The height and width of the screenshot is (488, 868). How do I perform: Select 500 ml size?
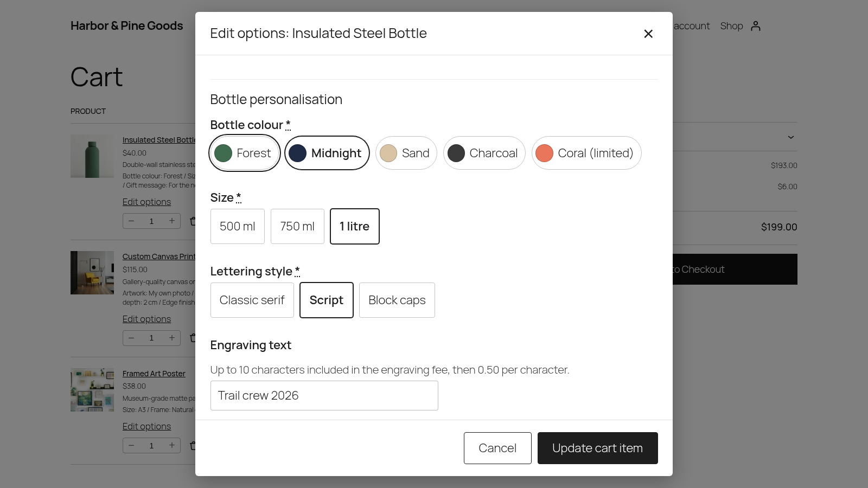[x=238, y=226]
